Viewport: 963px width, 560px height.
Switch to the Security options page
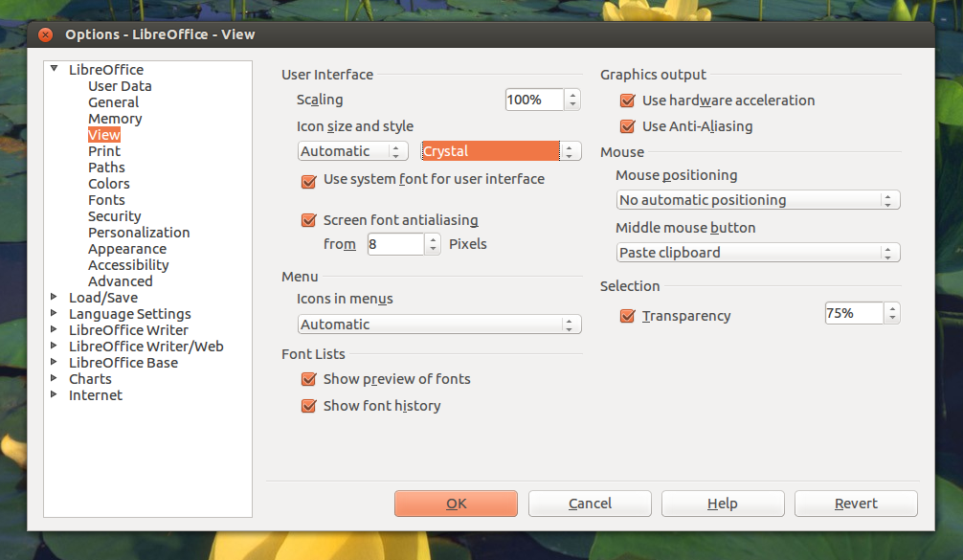point(114,215)
